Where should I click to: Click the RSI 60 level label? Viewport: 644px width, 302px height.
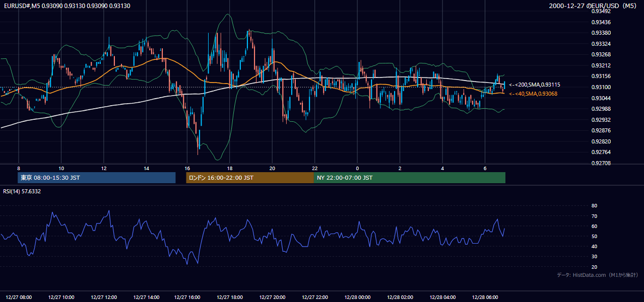(594, 226)
